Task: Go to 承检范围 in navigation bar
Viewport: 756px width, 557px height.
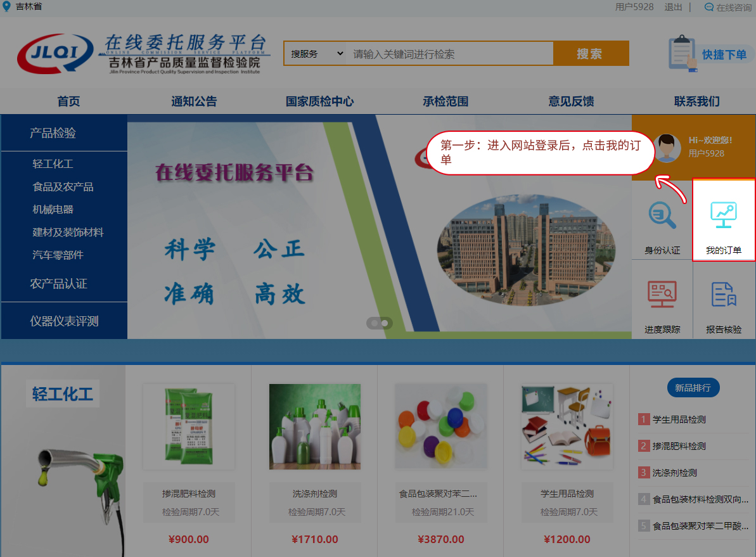Action: click(x=445, y=101)
